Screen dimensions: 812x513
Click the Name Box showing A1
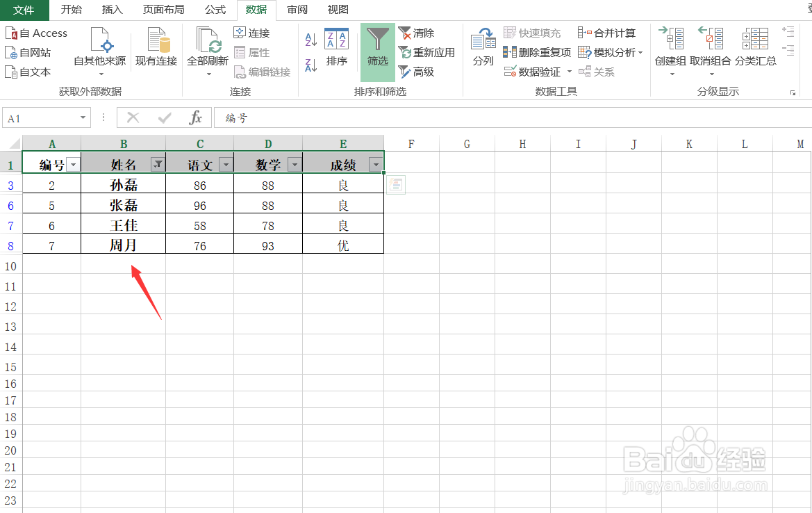click(x=42, y=117)
